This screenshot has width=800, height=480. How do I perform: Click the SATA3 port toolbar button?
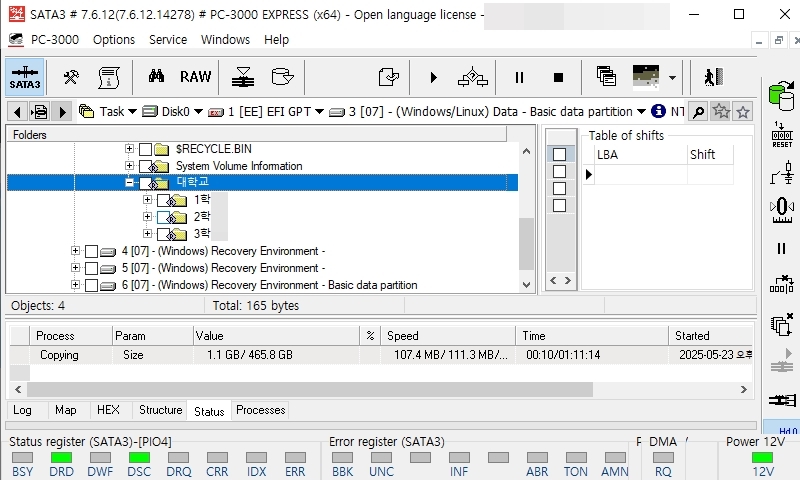click(24, 77)
